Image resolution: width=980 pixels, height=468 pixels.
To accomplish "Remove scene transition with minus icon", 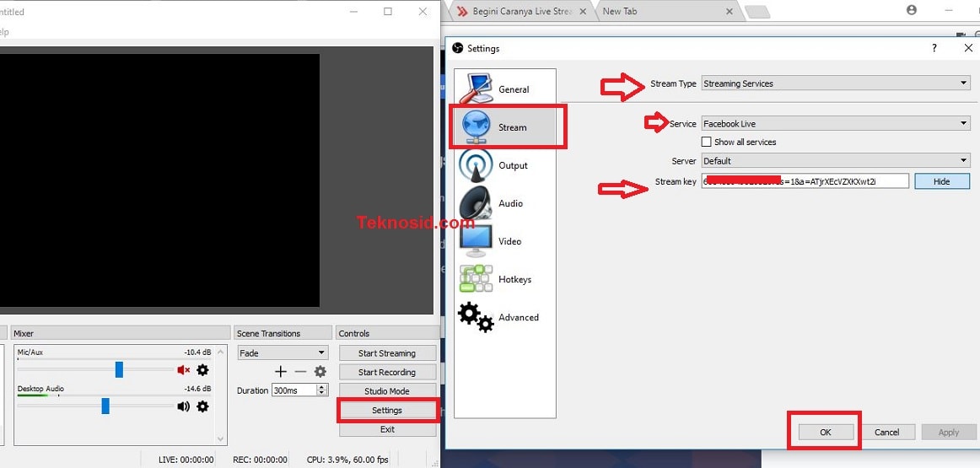I will point(300,372).
